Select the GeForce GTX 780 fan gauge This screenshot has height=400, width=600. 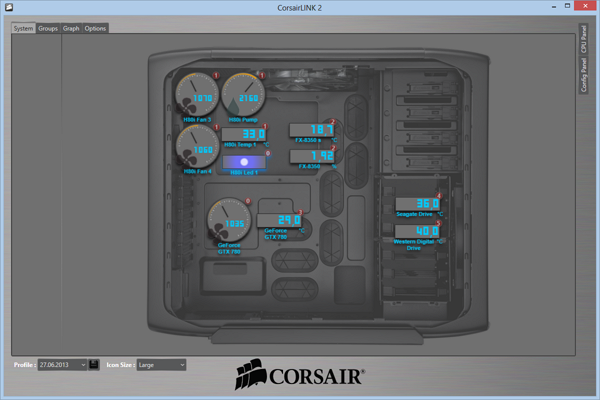pos(229,220)
